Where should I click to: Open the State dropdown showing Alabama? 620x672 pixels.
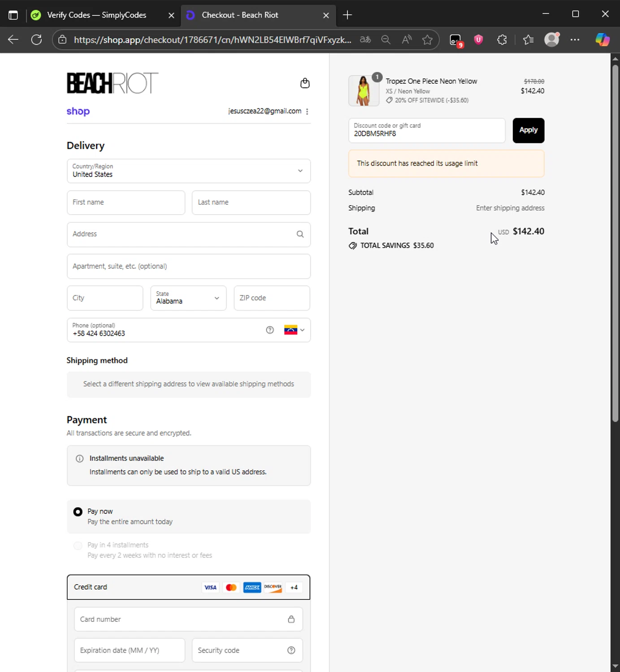pos(188,298)
